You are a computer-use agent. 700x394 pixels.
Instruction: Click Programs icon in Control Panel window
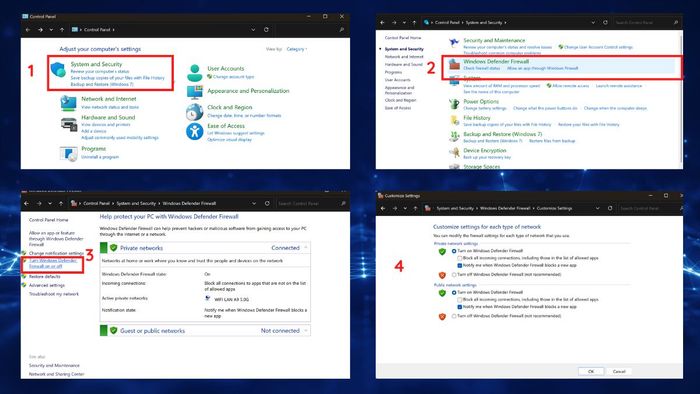[x=68, y=153]
